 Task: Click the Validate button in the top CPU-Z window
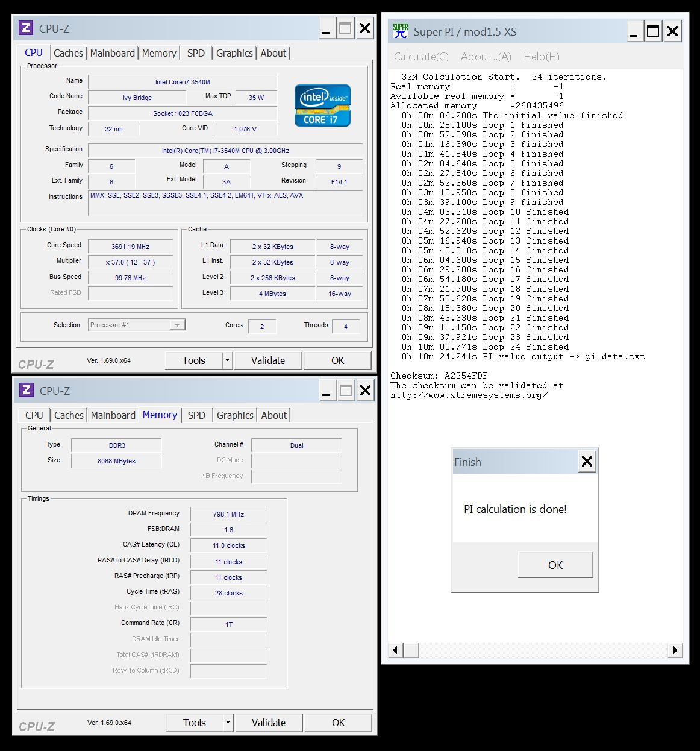pyautogui.click(x=268, y=360)
